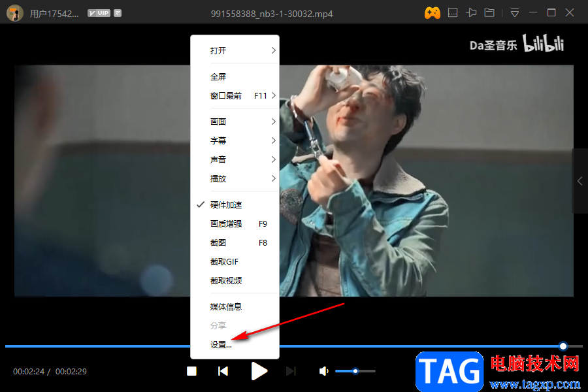Open file folder icon in title bar
Screen dimensions: 588x392
[x=489, y=13]
